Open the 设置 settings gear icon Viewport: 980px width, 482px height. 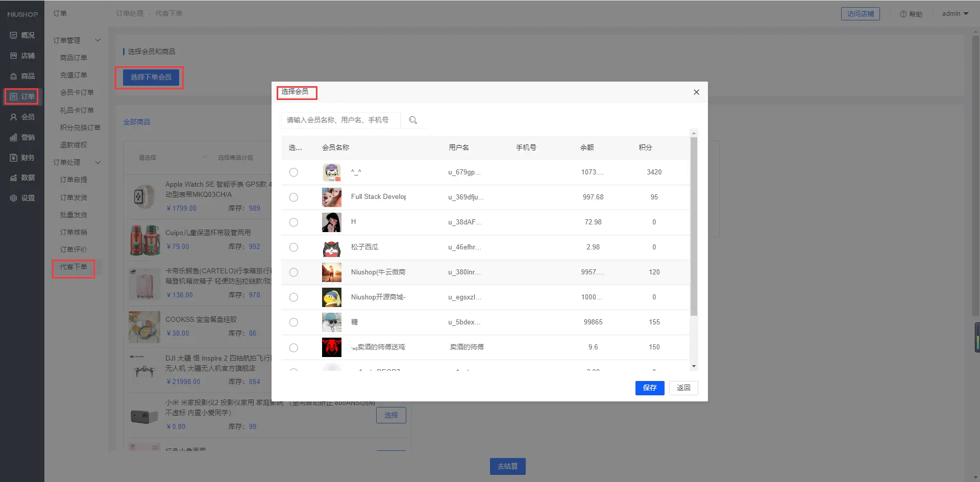point(14,198)
